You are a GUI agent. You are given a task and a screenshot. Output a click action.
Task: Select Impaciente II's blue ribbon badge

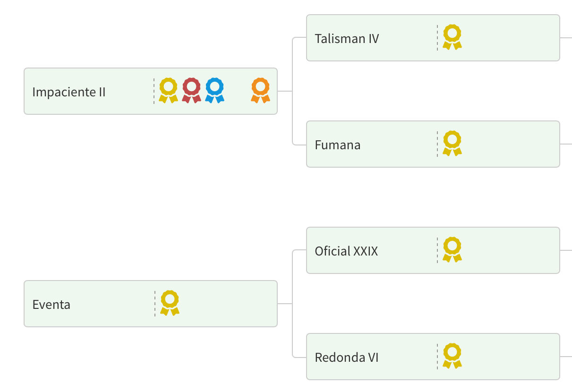tap(214, 90)
